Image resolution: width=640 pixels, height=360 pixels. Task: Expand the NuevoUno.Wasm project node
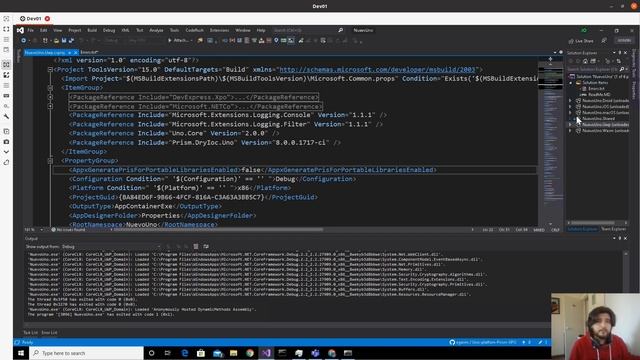[571, 131]
